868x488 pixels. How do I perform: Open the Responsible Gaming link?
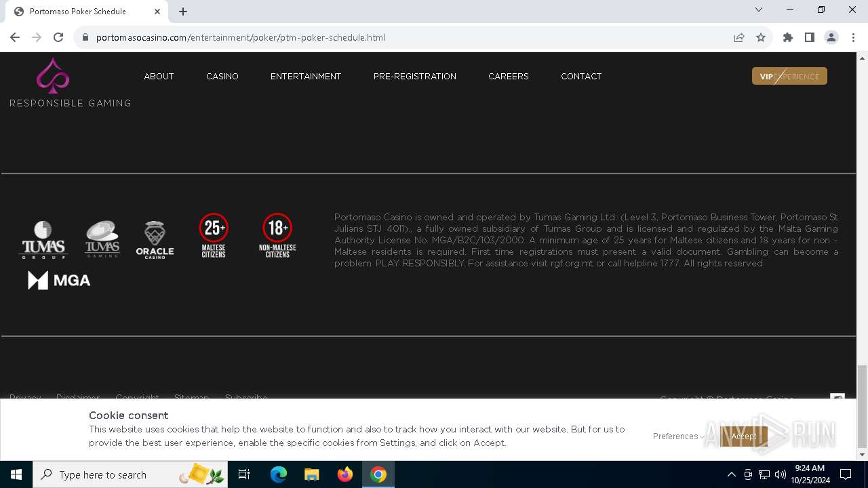click(x=71, y=103)
